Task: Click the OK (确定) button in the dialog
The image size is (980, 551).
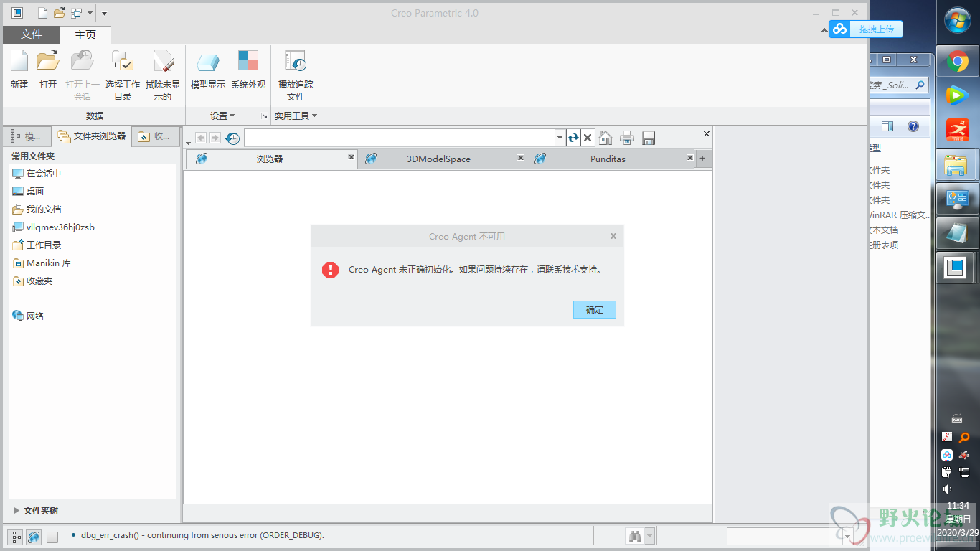Action: 595,309
